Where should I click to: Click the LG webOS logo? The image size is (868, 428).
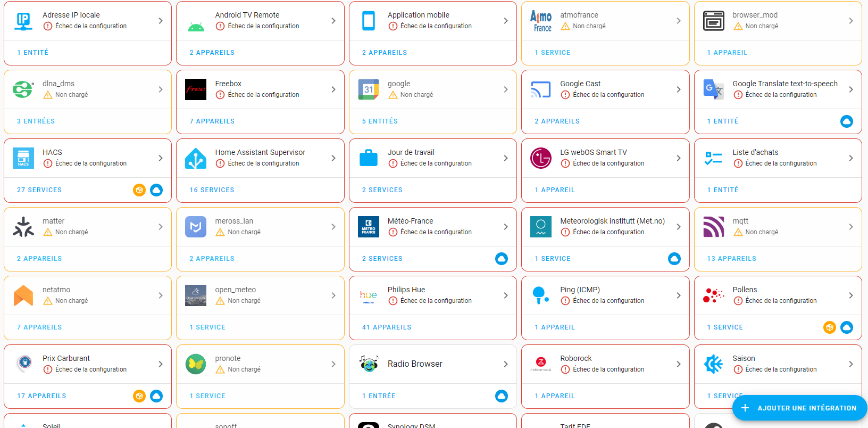[x=541, y=158]
